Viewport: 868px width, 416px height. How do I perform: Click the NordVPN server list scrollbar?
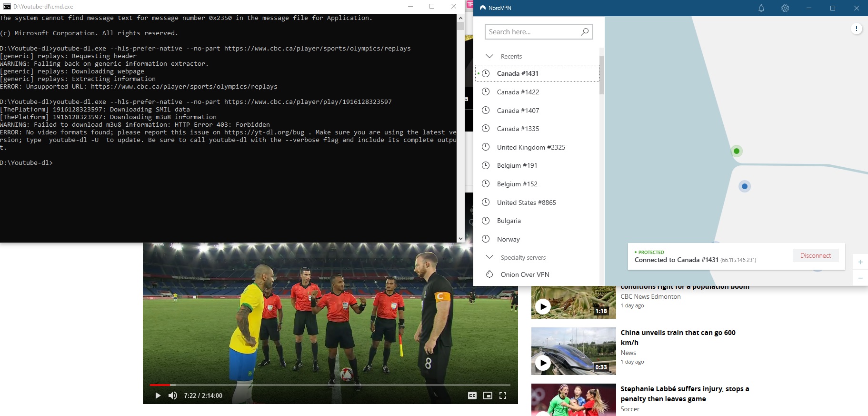pos(602,75)
